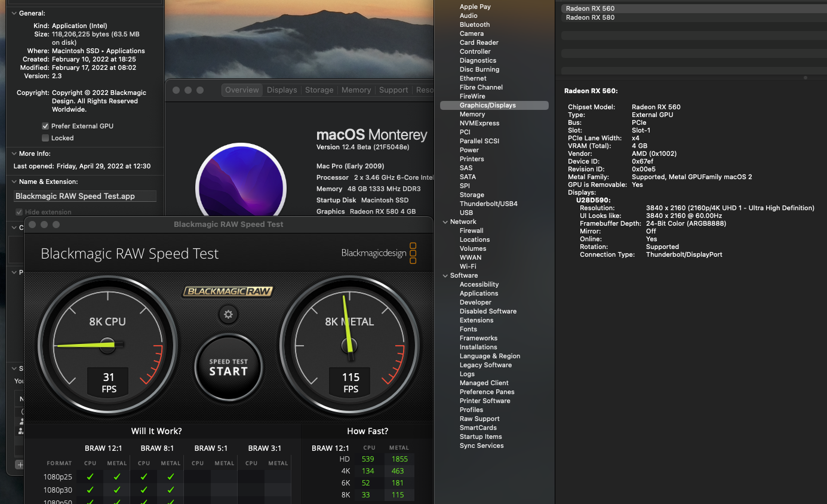Screen dimensions: 827x504
Task: Click the Blackmagic RAW logo badge
Action: [227, 291]
